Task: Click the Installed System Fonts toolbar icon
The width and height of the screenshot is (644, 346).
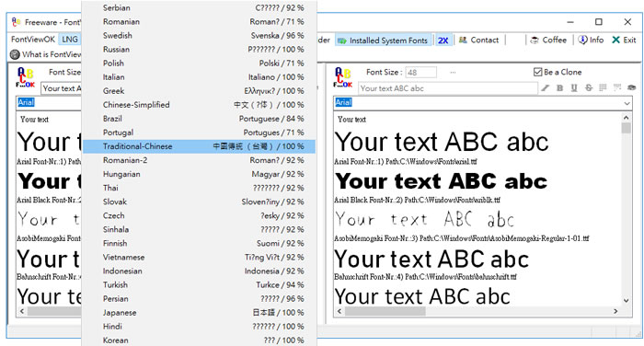Action: pyautogui.click(x=341, y=40)
